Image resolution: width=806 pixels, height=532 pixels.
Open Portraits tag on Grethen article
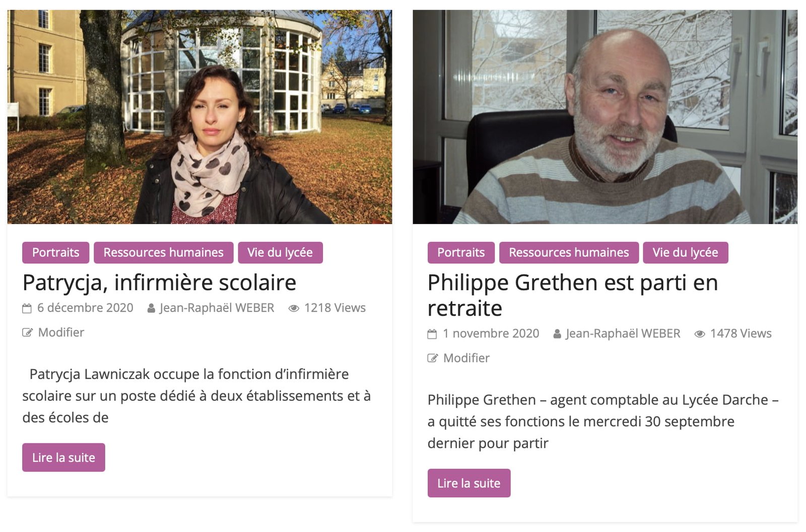tap(461, 253)
